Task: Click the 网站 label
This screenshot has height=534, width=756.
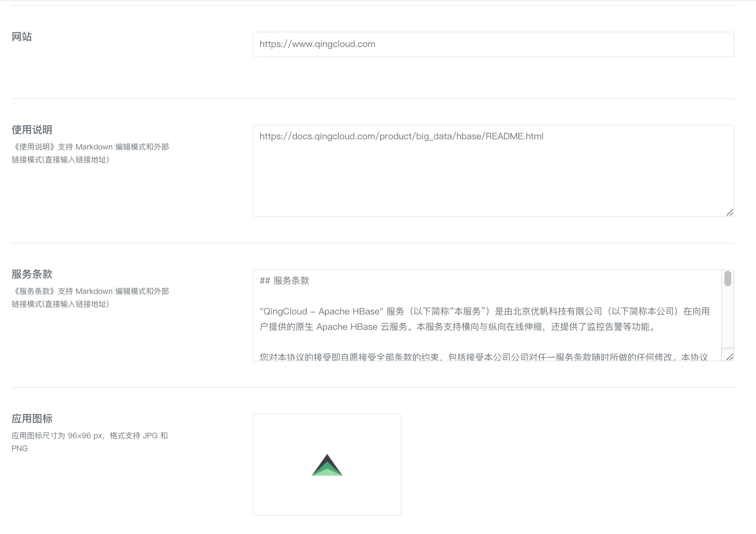Action: click(x=22, y=37)
